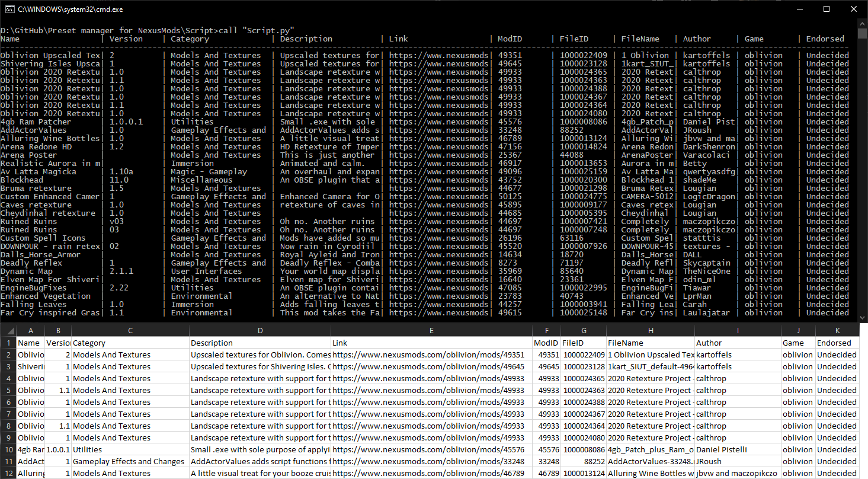
Task: Select spreadsheet column A header
Action: click(30, 330)
